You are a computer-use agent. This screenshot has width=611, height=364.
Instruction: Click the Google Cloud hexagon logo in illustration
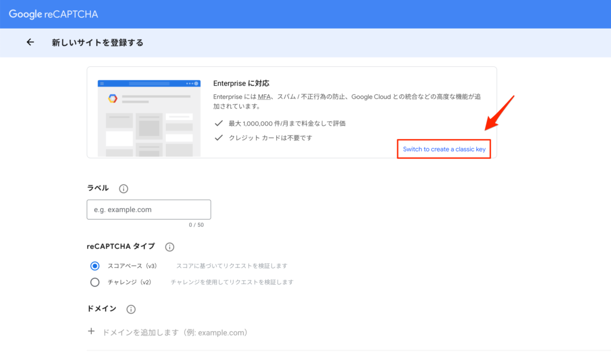[112, 98]
